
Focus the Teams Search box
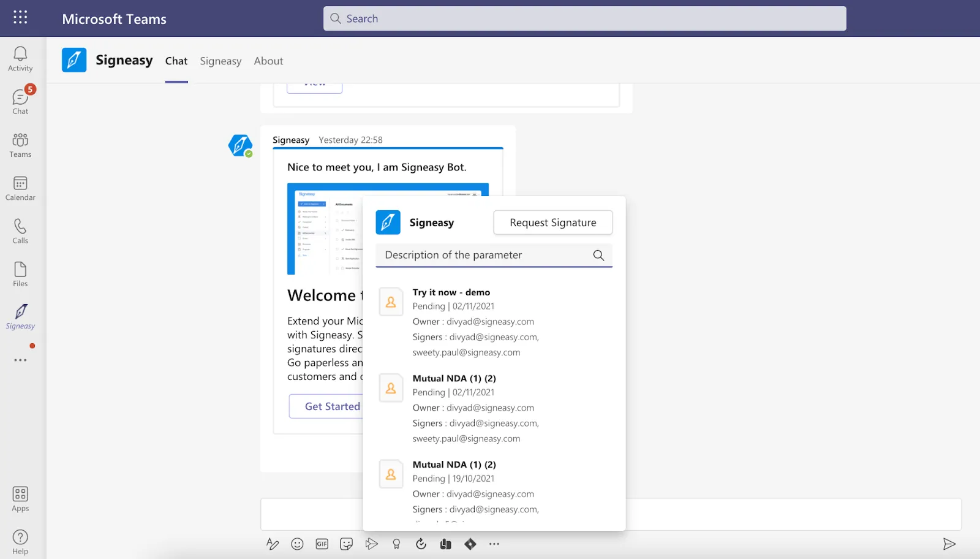point(585,18)
